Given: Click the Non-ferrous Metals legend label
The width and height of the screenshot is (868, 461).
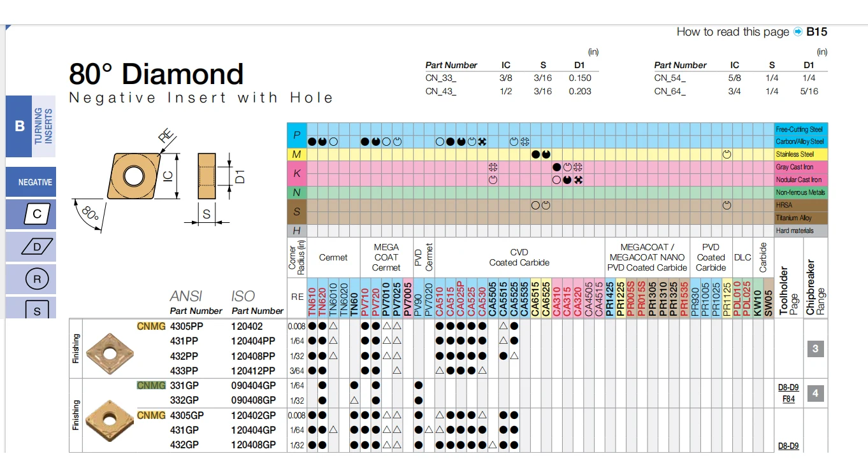Looking at the screenshot, I should (x=801, y=192).
